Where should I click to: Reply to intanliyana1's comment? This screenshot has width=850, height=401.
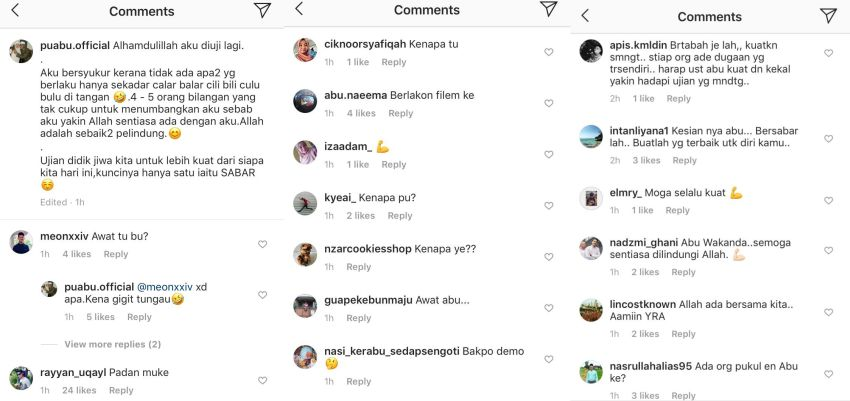pos(685,160)
